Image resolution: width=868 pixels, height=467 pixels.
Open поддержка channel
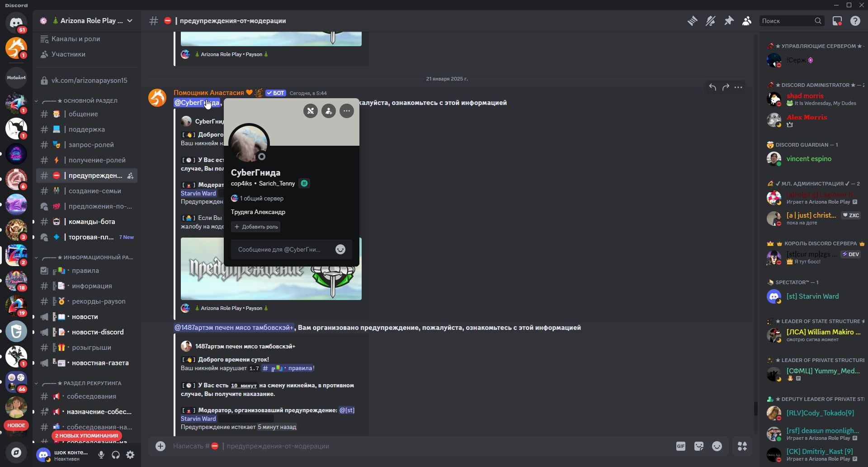[x=86, y=129]
